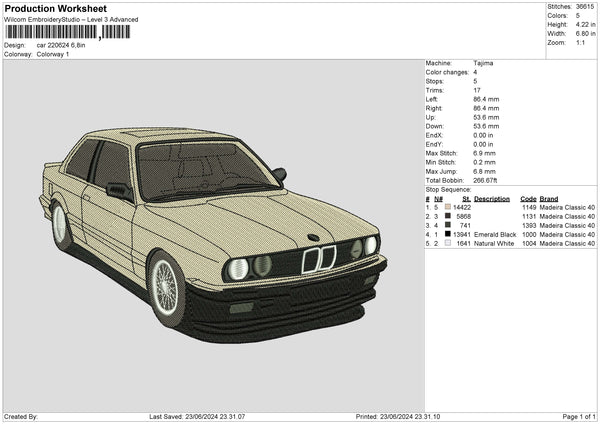Image resolution: width=600 pixels, height=424 pixels.
Task: Click the 'EndX:' label
Action: coord(434,135)
